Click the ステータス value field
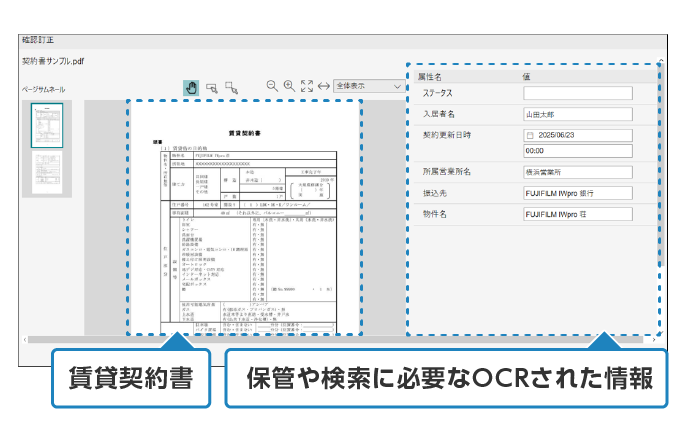Screen dimensions: 686x431 click(x=578, y=93)
